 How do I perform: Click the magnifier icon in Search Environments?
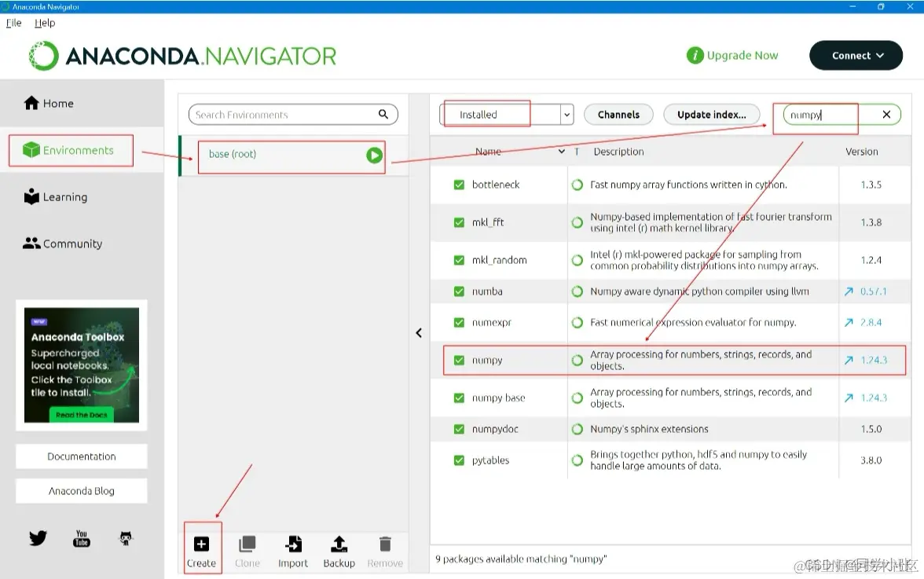(383, 114)
